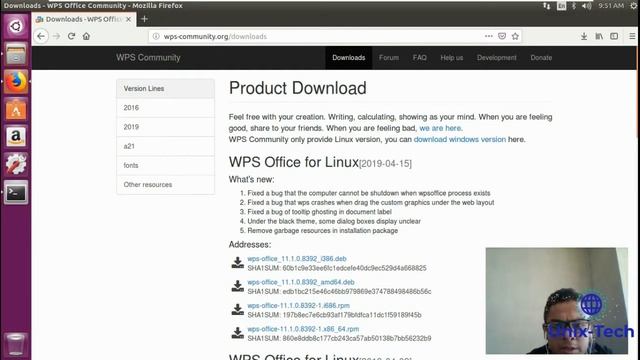Open Files manager in Ubuntu launcher
Viewport: 640px width, 360px height.
point(16,54)
